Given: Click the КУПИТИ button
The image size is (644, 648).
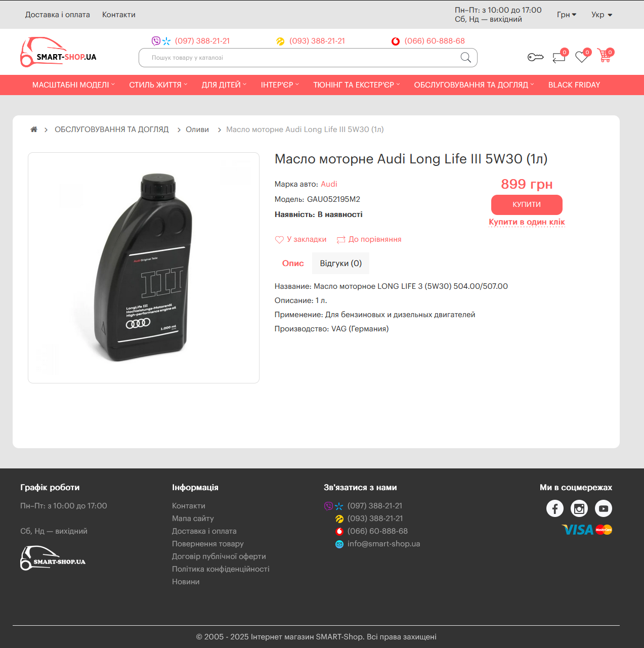Looking at the screenshot, I should [527, 204].
